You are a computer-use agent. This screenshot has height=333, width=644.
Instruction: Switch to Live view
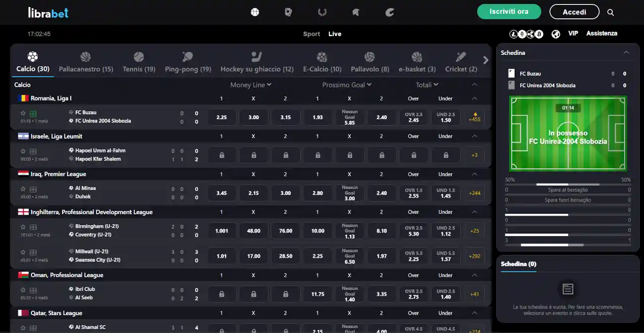(x=335, y=34)
